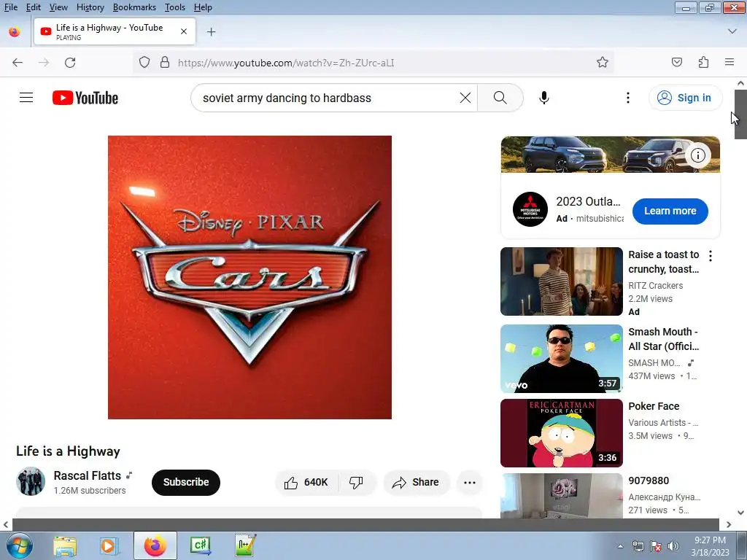List all tabs dropdown arrow

pos(732,31)
